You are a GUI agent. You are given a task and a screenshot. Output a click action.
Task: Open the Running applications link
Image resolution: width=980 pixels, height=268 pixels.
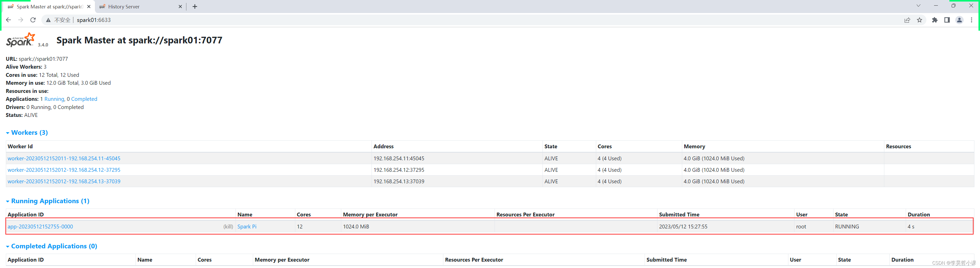[54, 99]
